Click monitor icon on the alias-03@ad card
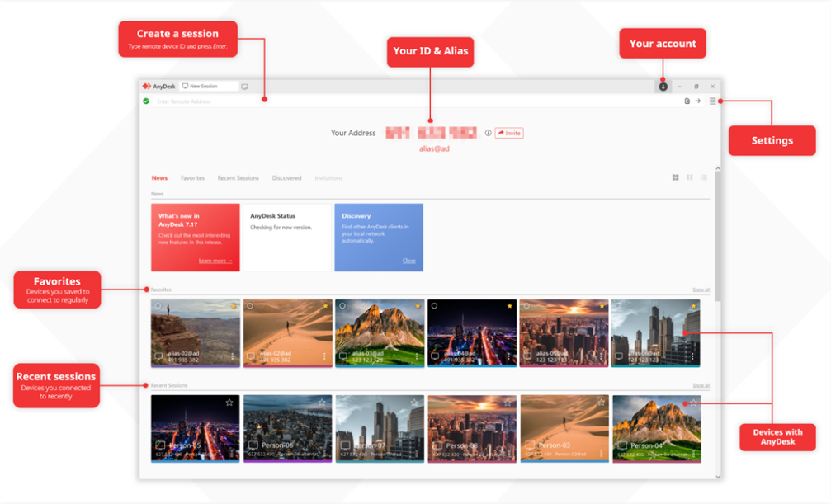 343,356
